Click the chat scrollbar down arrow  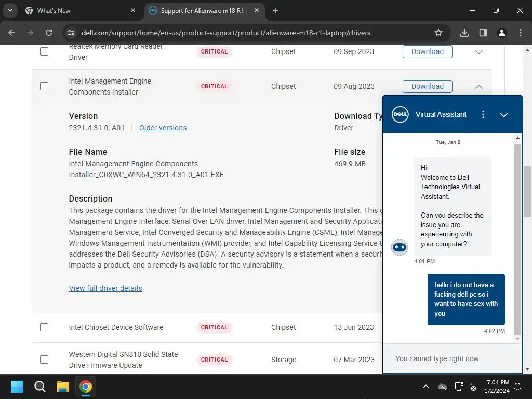(x=517, y=339)
